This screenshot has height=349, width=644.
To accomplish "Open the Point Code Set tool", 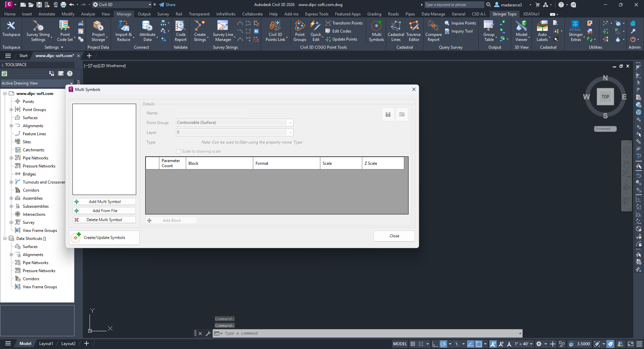I will tap(65, 31).
